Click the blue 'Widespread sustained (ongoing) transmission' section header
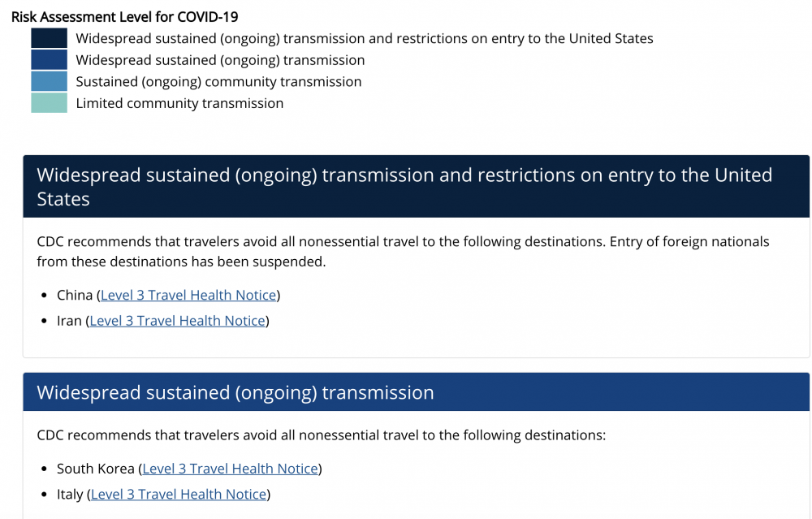This screenshot has width=812, height=519. click(x=235, y=393)
